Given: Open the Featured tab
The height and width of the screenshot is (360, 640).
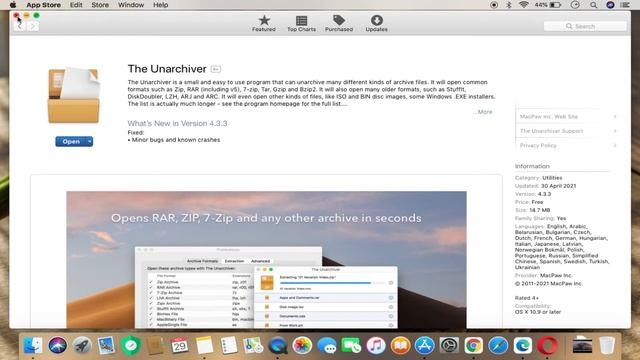Looking at the screenshot, I should coord(264,23).
